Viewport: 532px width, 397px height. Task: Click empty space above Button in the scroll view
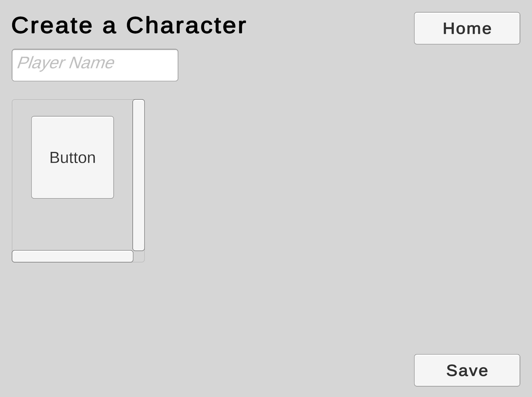pyautogui.click(x=72, y=108)
